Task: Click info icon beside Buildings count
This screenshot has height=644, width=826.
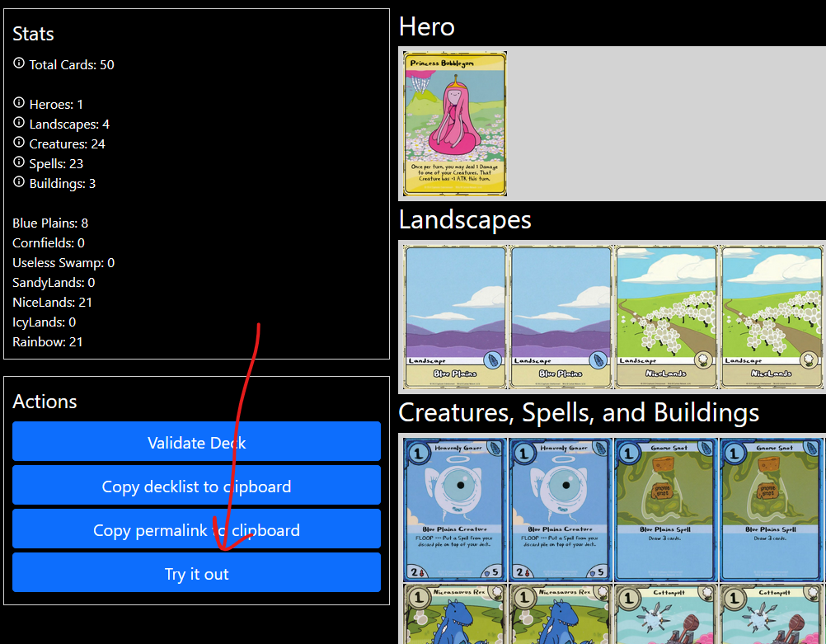Action: [19, 182]
